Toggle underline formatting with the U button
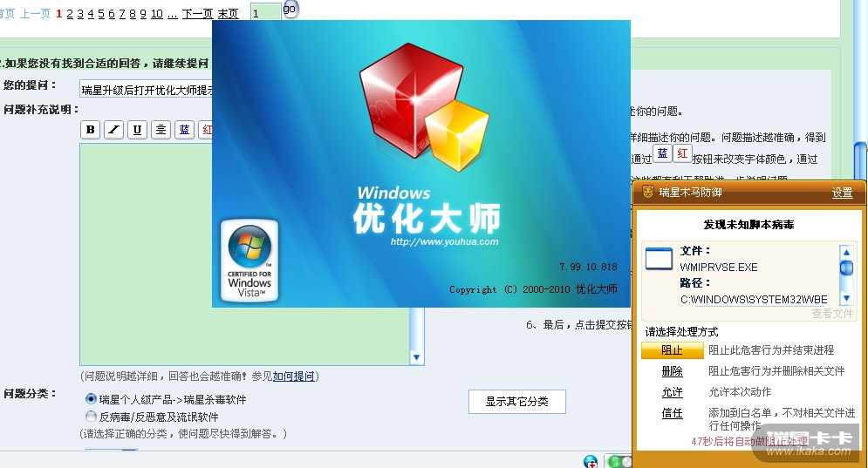Image resolution: width=868 pixels, height=468 pixels. [x=137, y=130]
